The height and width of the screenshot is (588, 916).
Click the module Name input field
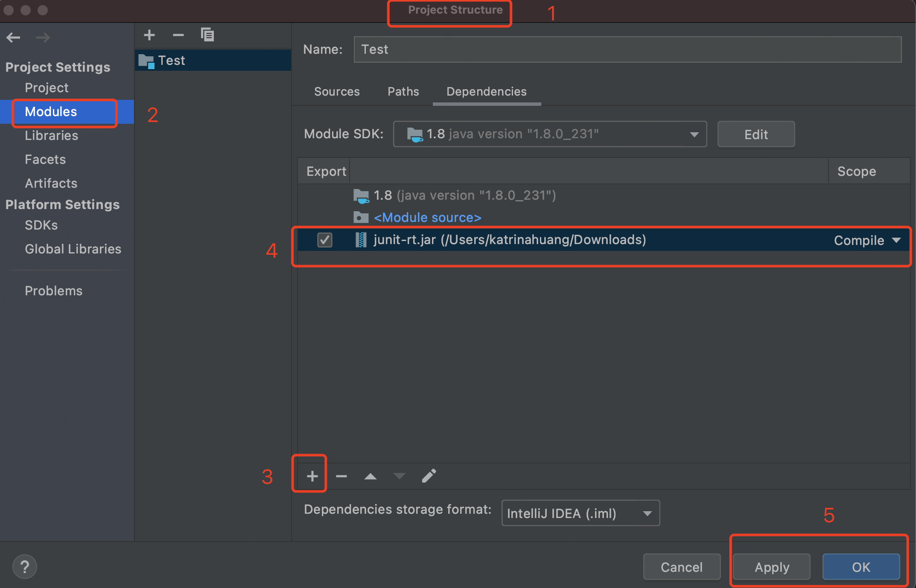pyautogui.click(x=627, y=49)
